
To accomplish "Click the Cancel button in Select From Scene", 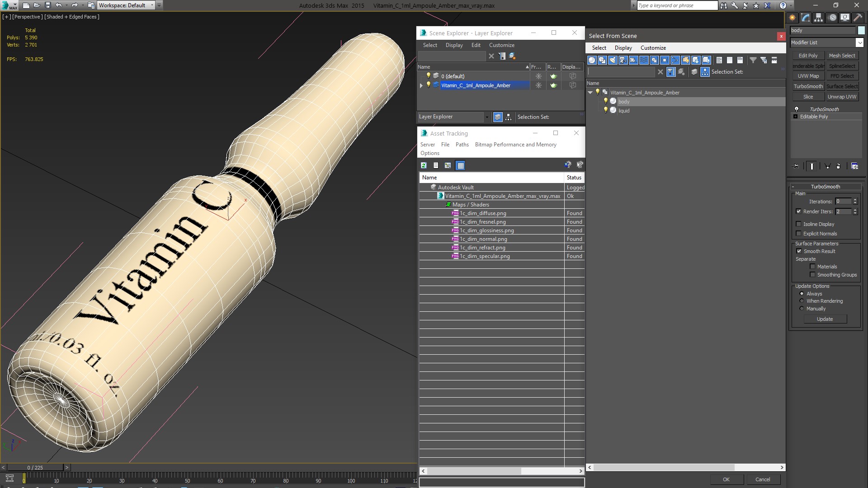I will coord(763,479).
